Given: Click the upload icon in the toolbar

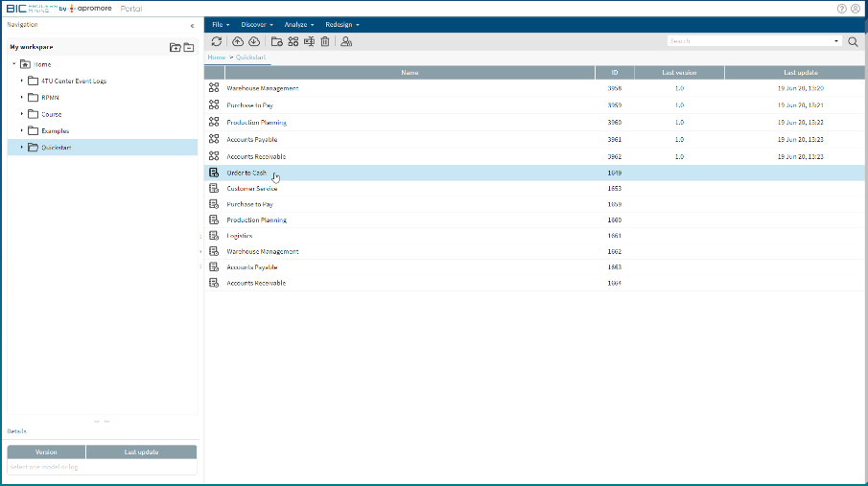Looking at the screenshot, I should (239, 42).
